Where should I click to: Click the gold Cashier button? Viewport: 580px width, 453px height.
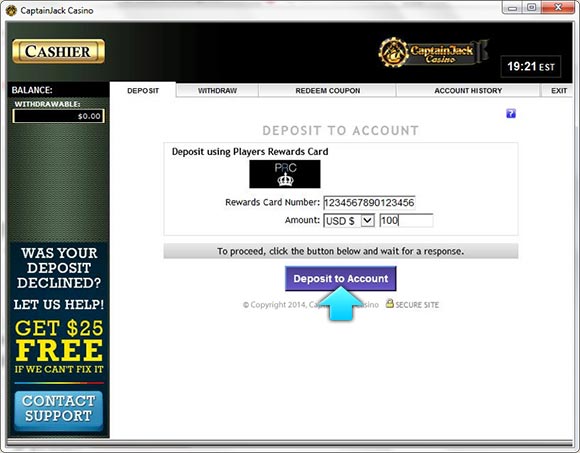click(58, 51)
